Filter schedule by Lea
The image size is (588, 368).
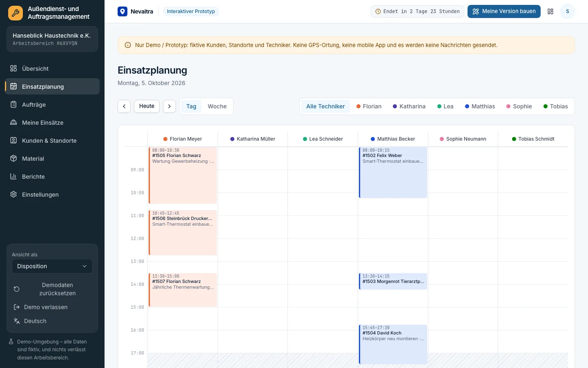tap(445, 106)
